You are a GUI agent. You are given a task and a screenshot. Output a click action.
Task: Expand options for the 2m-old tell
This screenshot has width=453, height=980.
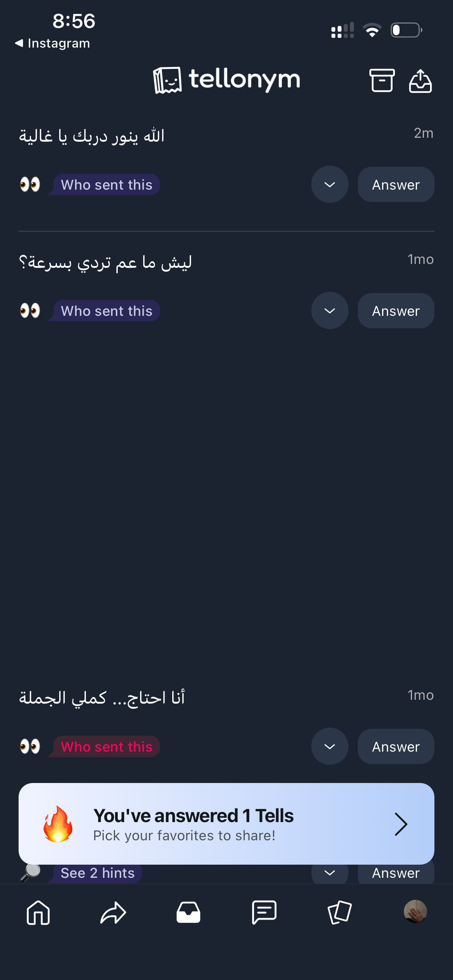point(329,185)
